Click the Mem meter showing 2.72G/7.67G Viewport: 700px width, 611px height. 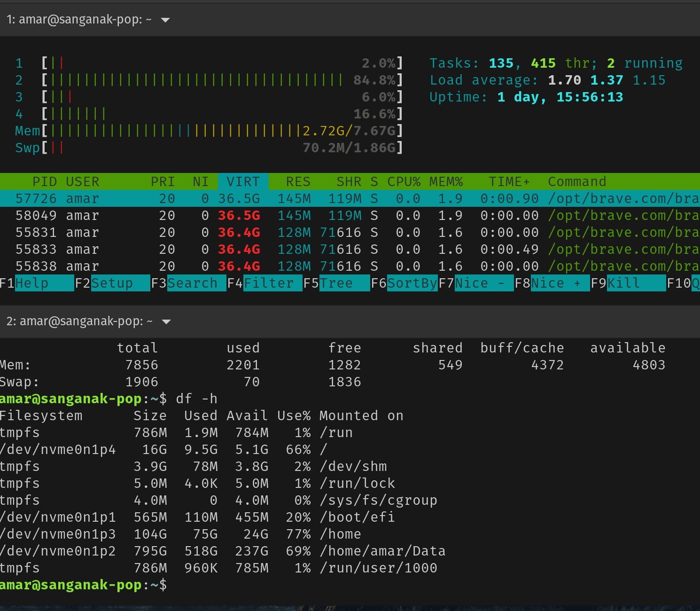click(x=209, y=131)
